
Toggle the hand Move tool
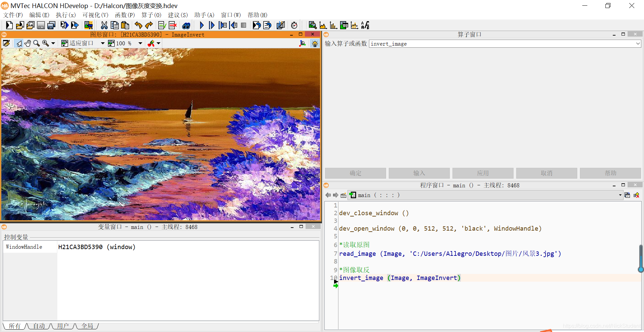28,43
